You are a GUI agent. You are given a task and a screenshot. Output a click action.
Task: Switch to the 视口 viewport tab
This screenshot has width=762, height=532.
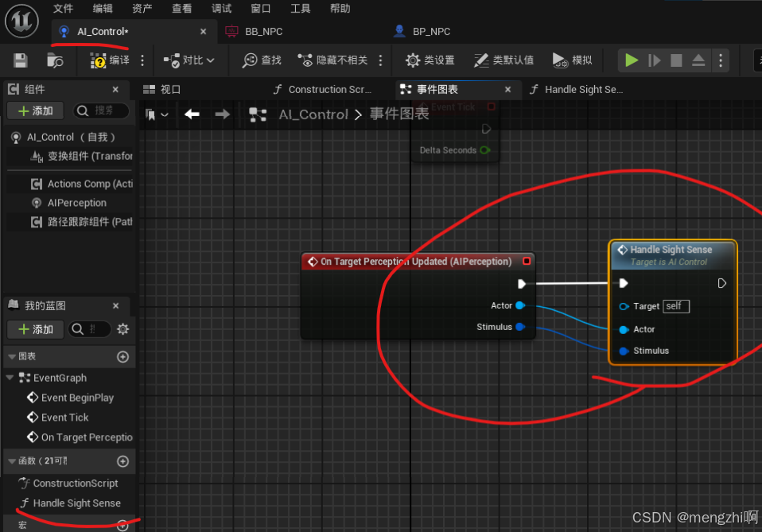pyautogui.click(x=161, y=89)
